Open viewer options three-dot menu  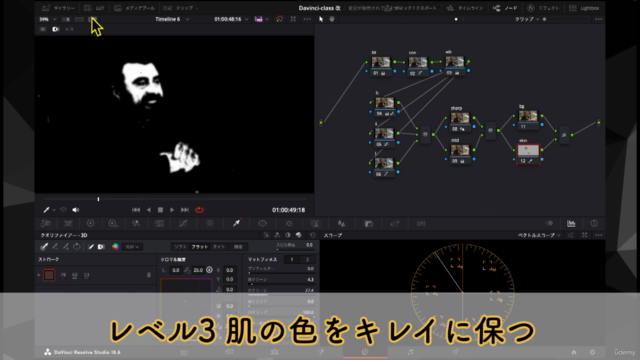coord(307,19)
